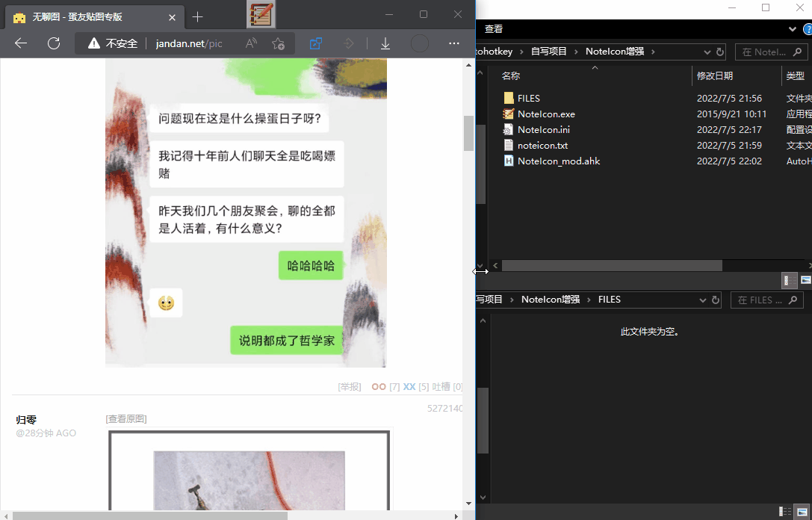Expand the Explorer ribbon chevron

tap(793, 29)
